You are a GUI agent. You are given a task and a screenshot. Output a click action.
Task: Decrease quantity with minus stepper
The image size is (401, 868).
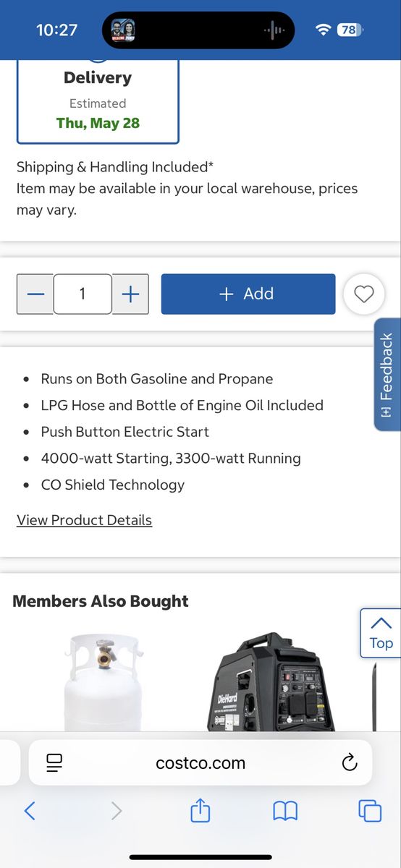tap(35, 294)
